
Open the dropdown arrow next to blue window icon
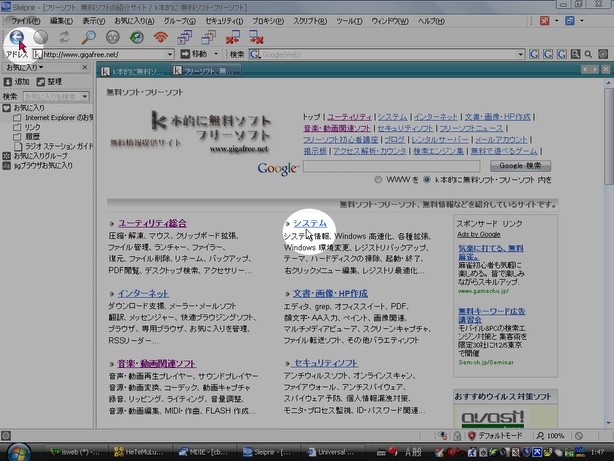click(581, 21)
